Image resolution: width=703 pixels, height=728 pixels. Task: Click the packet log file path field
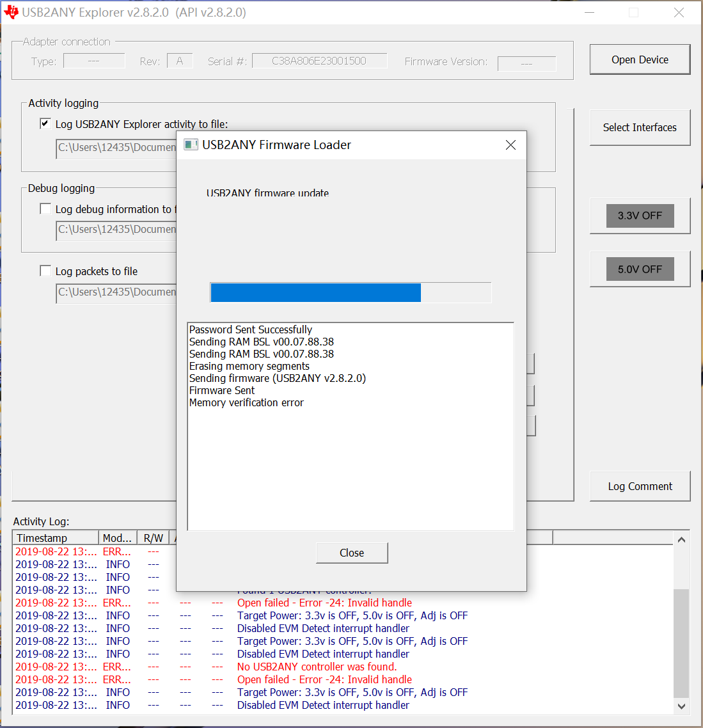(116, 293)
